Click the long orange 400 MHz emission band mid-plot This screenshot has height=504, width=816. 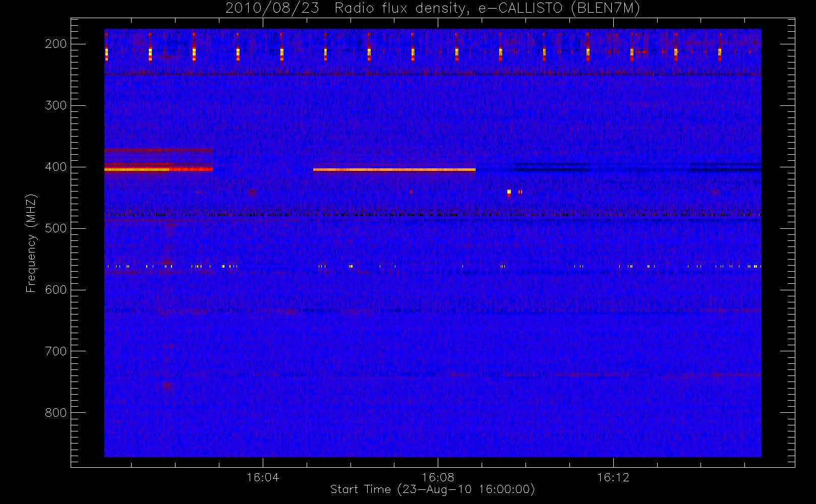(394, 170)
